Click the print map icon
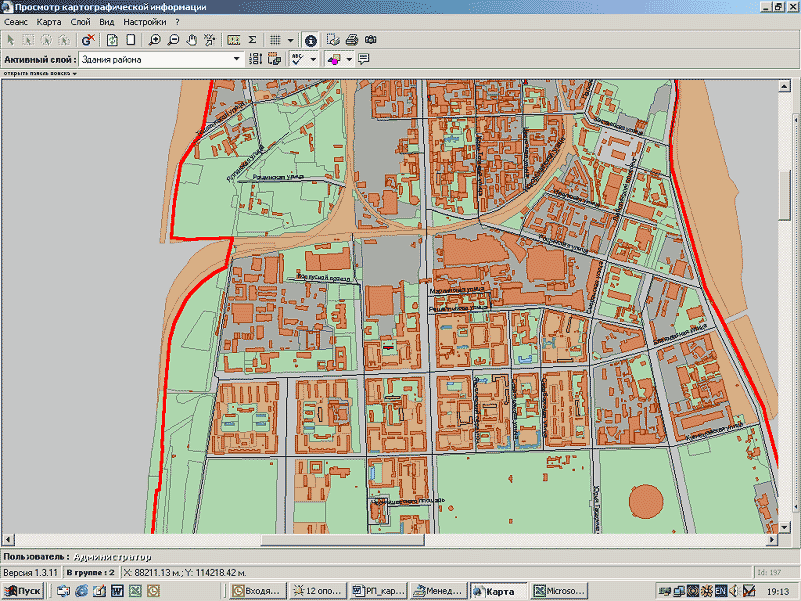 tap(352, 40)
